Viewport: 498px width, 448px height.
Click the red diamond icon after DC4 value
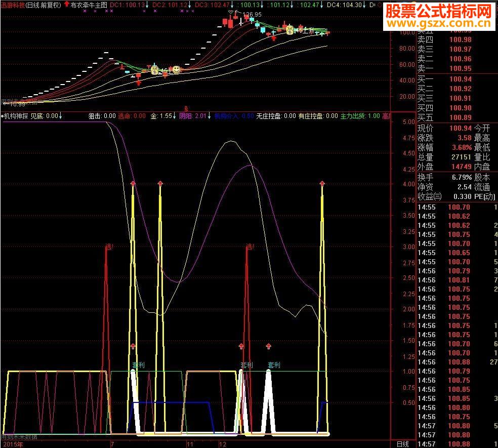coord(379,5)
